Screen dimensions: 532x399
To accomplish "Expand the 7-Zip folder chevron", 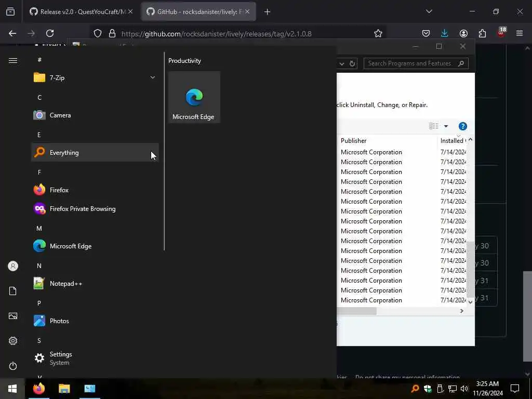I will pos(153,78).
